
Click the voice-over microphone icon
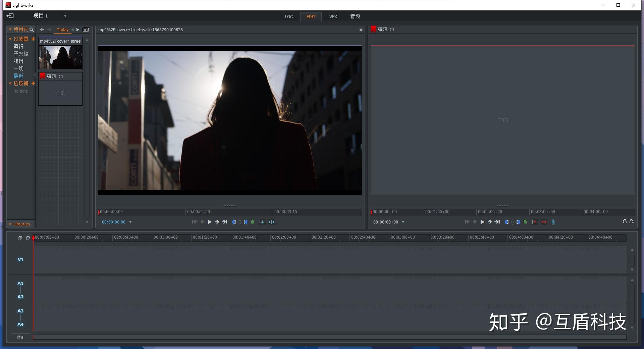click(x=553, y=222)
